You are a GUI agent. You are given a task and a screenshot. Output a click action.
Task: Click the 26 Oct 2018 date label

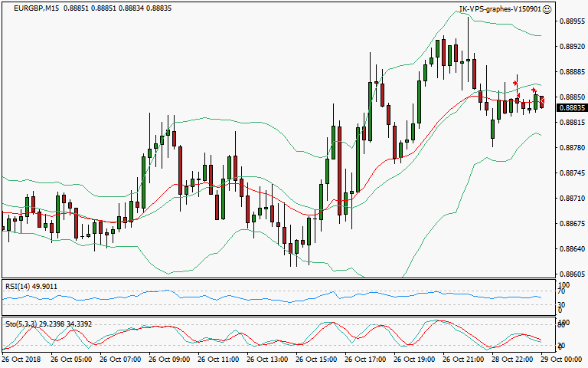coord(22,360)
